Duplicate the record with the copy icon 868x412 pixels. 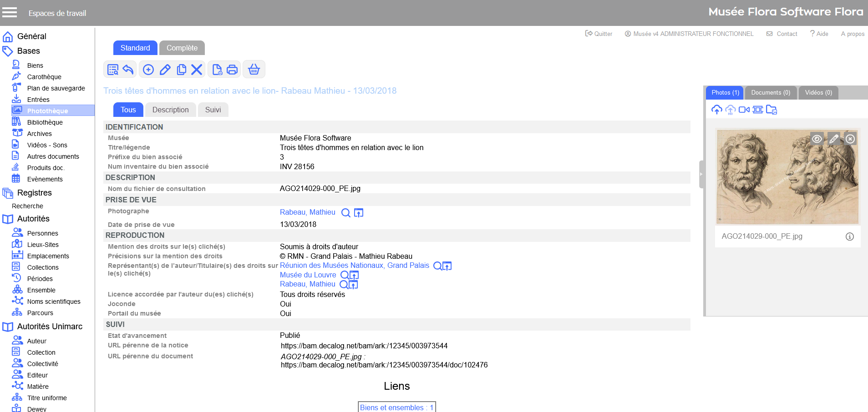[x=181, y=70]
